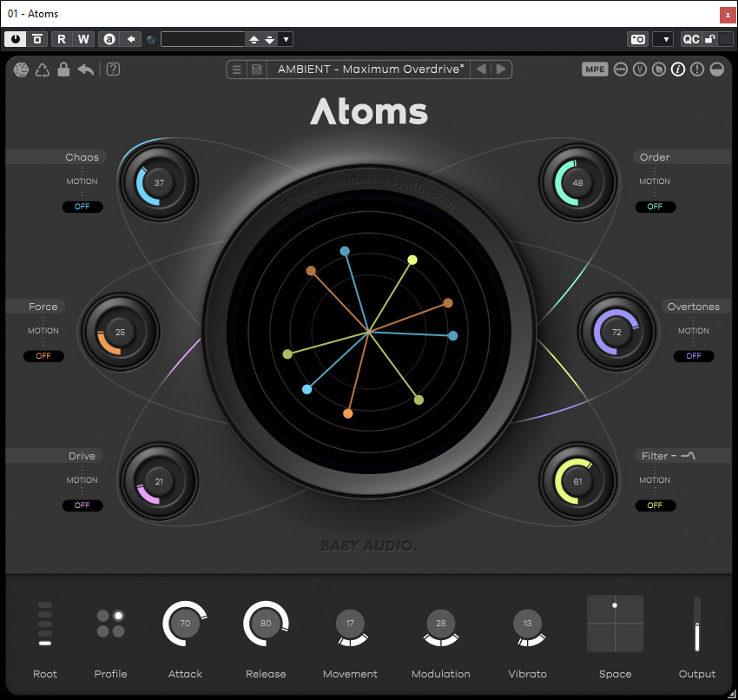Toggle the MPE button
738x700 pixels.
tap(595, 69)
